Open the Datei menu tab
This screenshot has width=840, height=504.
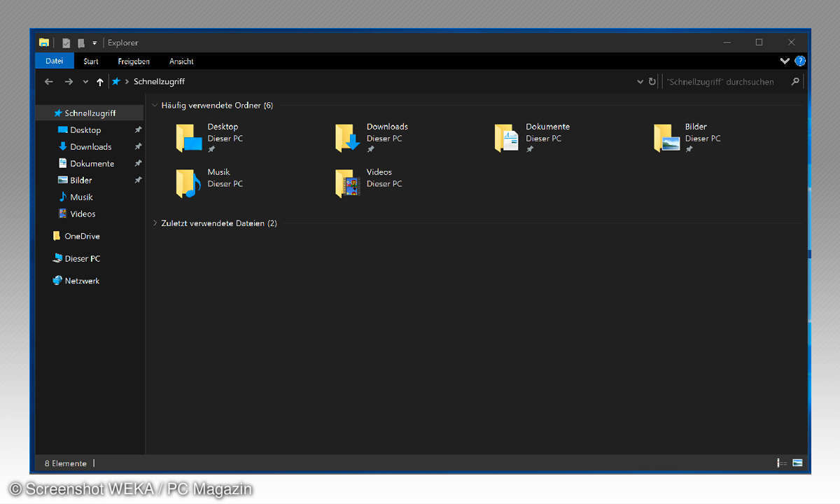(x=55, y=61)
